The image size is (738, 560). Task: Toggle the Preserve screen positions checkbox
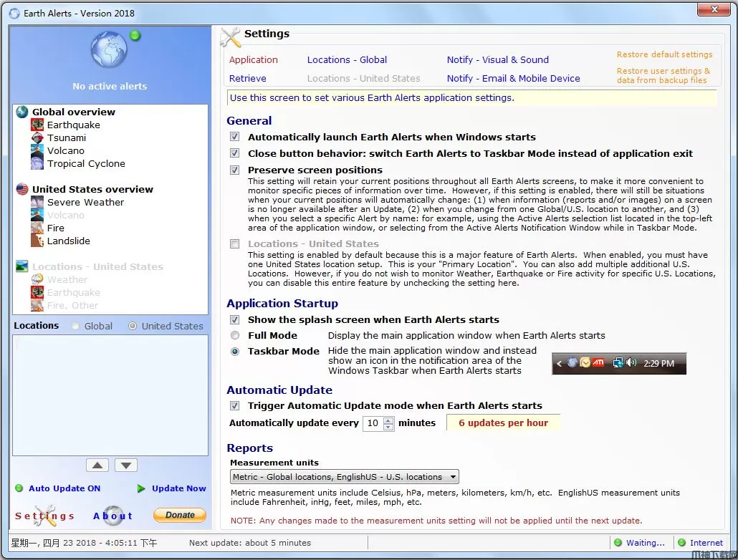[x=234, y=170]
